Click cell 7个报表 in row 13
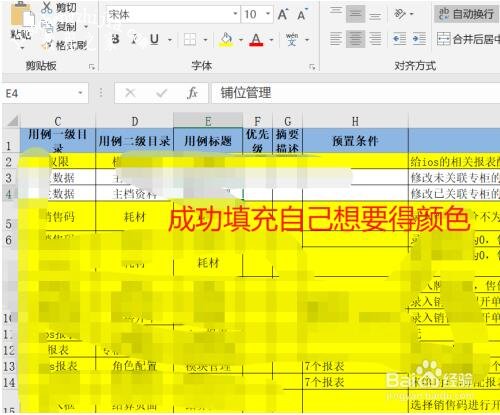The height and width of the screenshot is (415, 500). [355, 366]
